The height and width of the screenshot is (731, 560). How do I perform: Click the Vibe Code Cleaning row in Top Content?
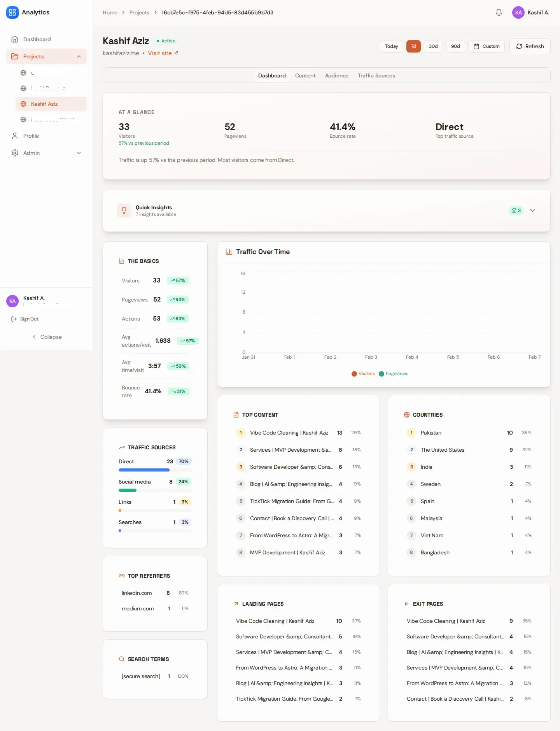[298, 433]
